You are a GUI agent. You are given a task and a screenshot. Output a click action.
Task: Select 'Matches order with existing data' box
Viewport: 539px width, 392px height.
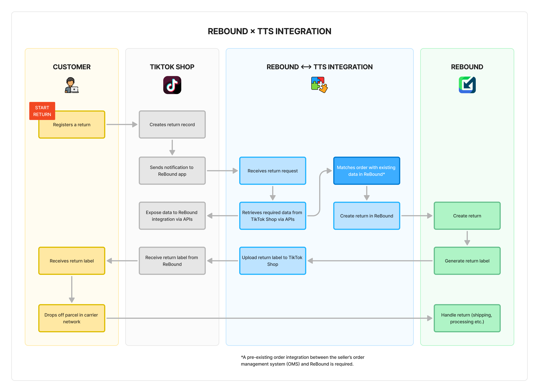pyautogui.click(x=366, y=171)
